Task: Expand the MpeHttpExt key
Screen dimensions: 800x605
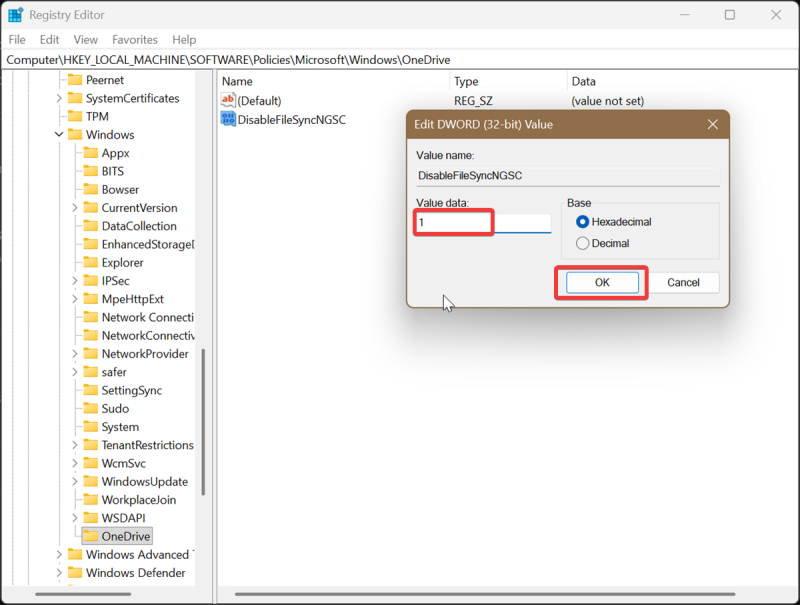Action: [74, 299]
